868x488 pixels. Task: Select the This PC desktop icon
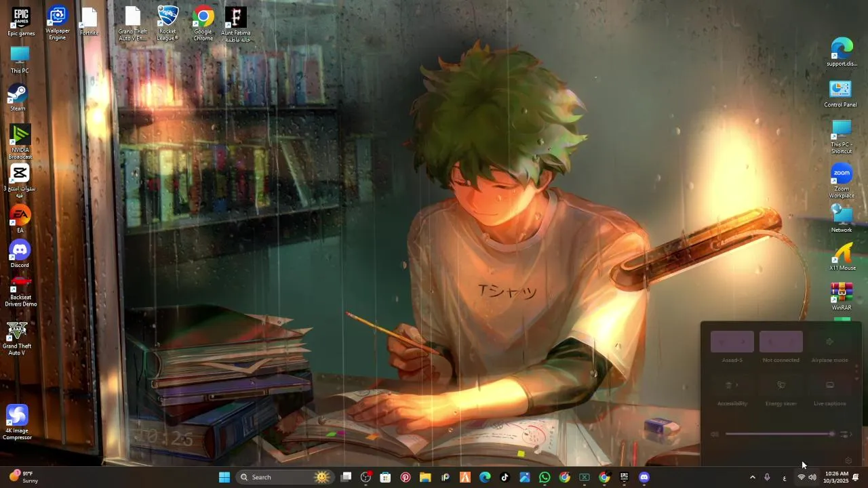[20, 60]
